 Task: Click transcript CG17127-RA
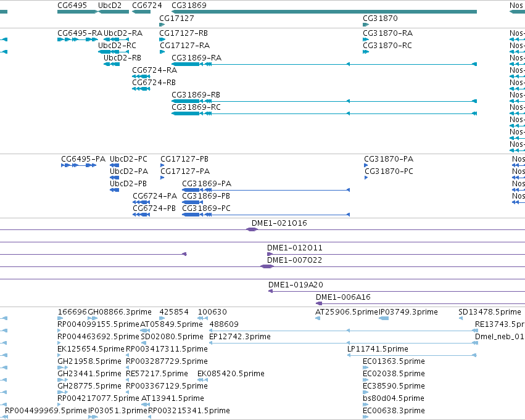click(184, 46)
